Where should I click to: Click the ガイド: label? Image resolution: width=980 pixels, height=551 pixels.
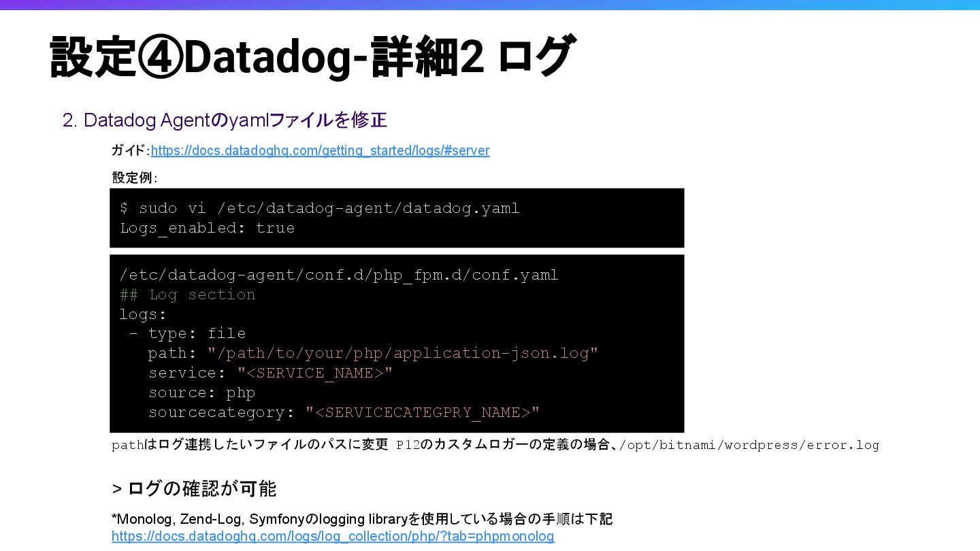[131, 150]
